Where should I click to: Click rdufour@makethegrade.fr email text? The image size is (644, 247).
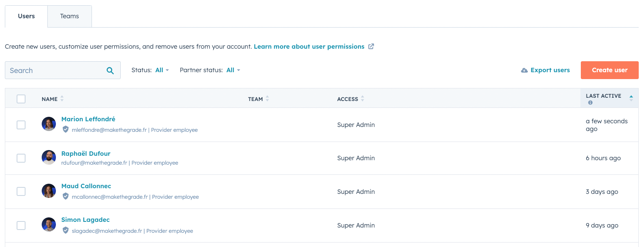click(94, 163)
